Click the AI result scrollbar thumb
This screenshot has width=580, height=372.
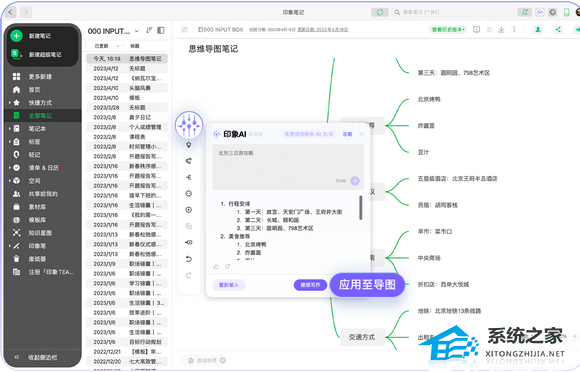click(x=360, y=207)
